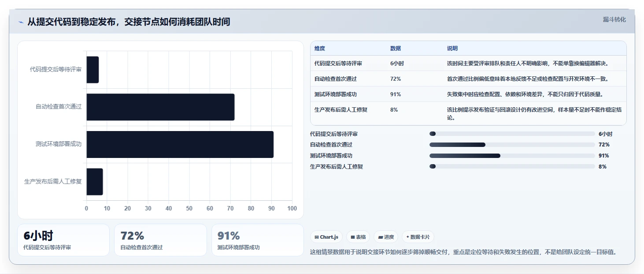Click progress list label 生产发布后需人工修复
This screenshot has height=274, width=644.
[337, 166]
